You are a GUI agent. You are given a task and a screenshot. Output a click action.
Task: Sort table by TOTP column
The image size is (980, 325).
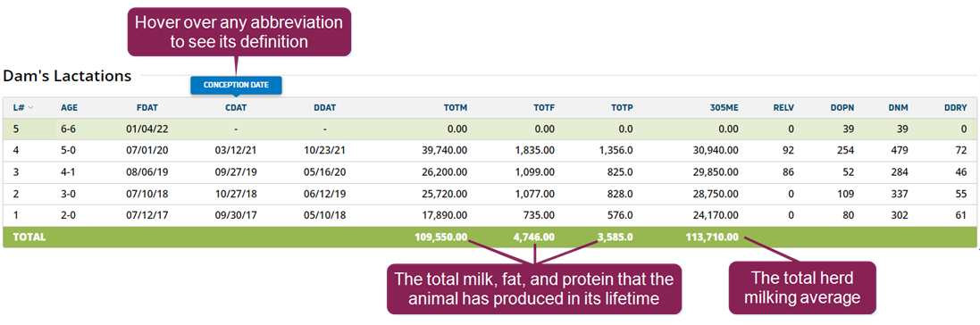pos(622,107)
